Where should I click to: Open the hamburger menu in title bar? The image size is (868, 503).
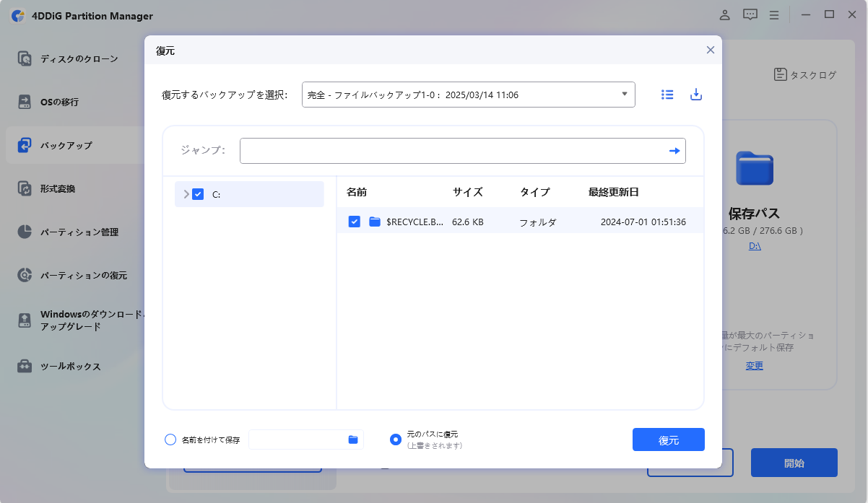(x=774, y=15)
